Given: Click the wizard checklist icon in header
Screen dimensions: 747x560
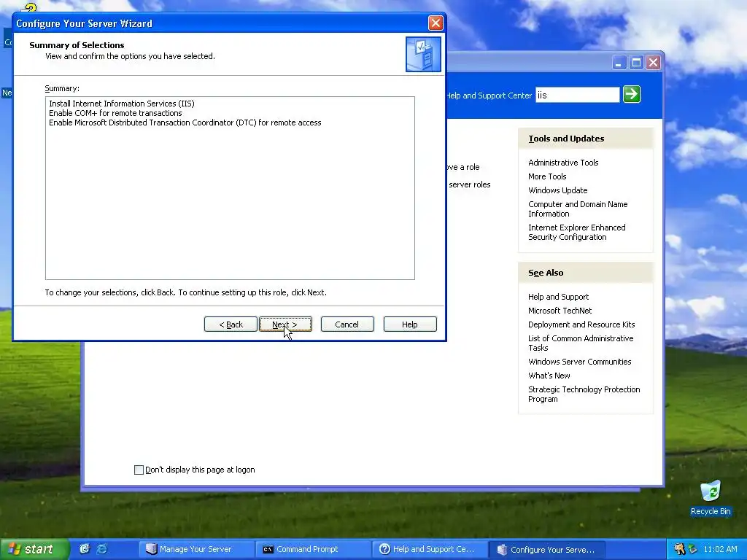Looking at the screenshot, I should [x=423, y=54].
